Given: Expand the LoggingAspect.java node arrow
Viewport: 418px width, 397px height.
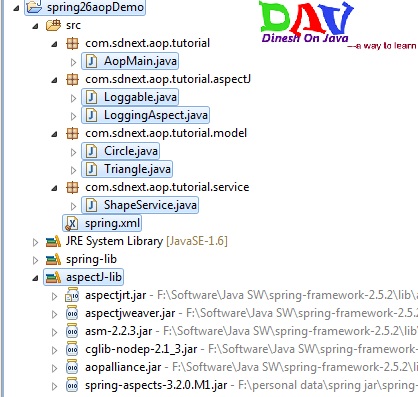Looking at the screenshot, I should tap(73, 116).
